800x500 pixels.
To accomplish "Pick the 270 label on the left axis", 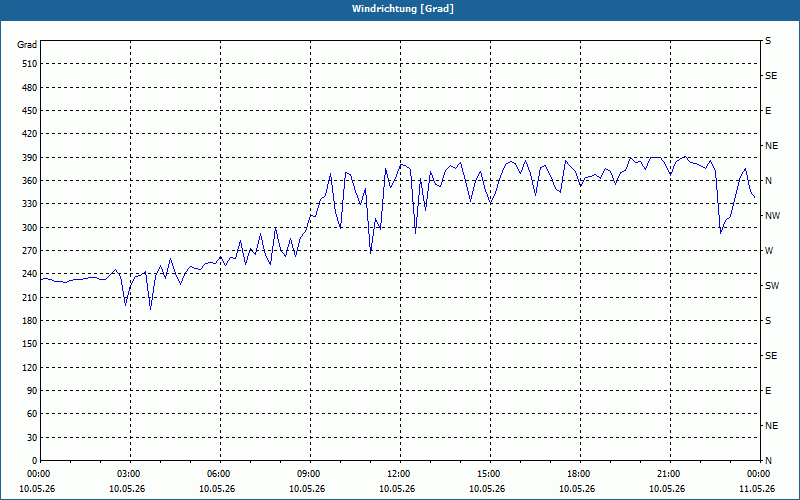I will [x=30, y=251].
